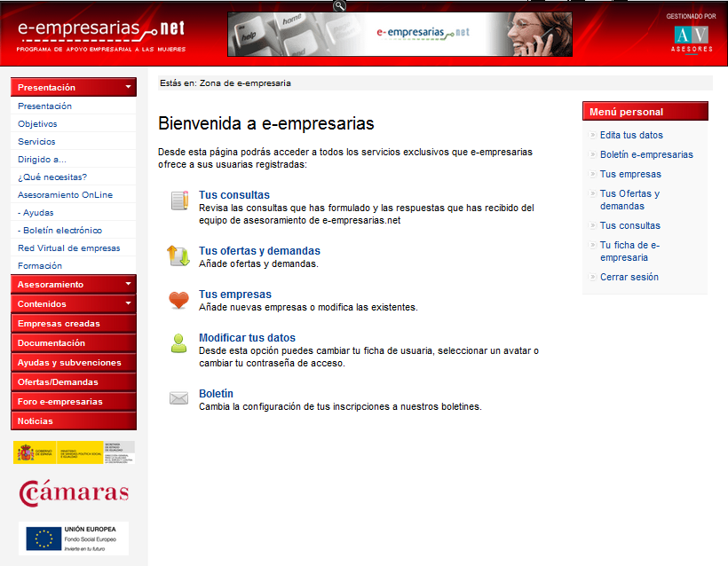Click the notepad icon beside Tus consultas
Viewport: 728px width, 566px height.
(179, 200)
